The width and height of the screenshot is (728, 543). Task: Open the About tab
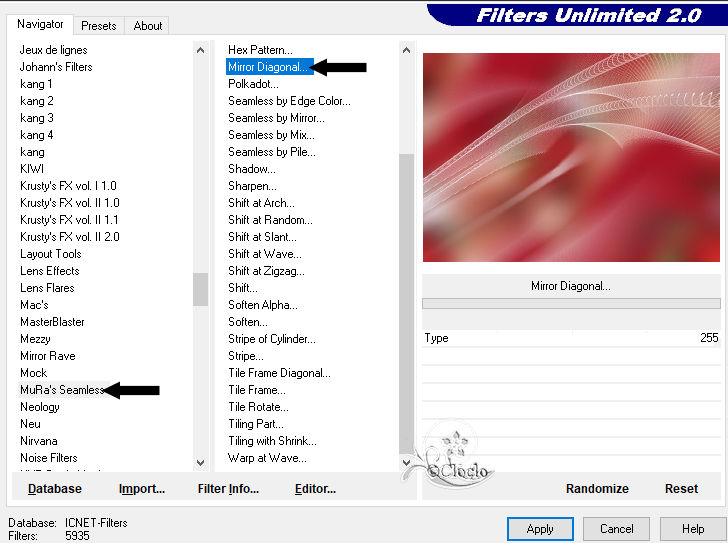point(148,26)
